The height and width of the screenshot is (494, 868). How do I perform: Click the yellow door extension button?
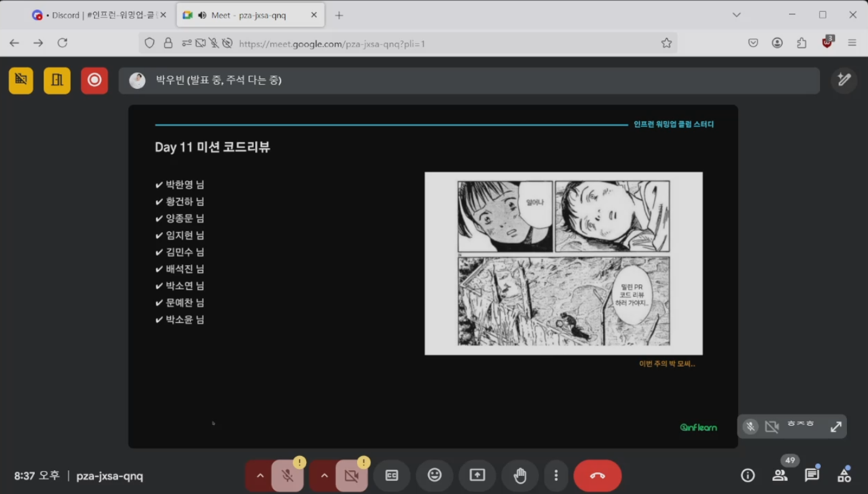[x=57, y=80]
